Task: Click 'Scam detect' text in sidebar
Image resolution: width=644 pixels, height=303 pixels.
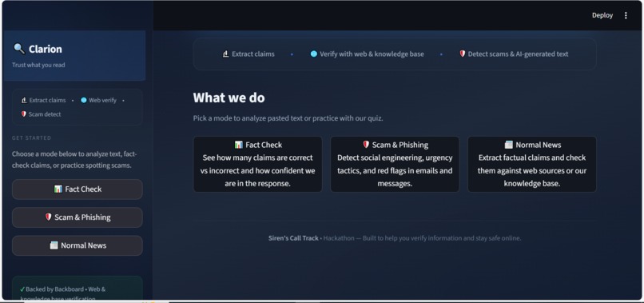Action: pyautogui.click(x=45, y=114)
